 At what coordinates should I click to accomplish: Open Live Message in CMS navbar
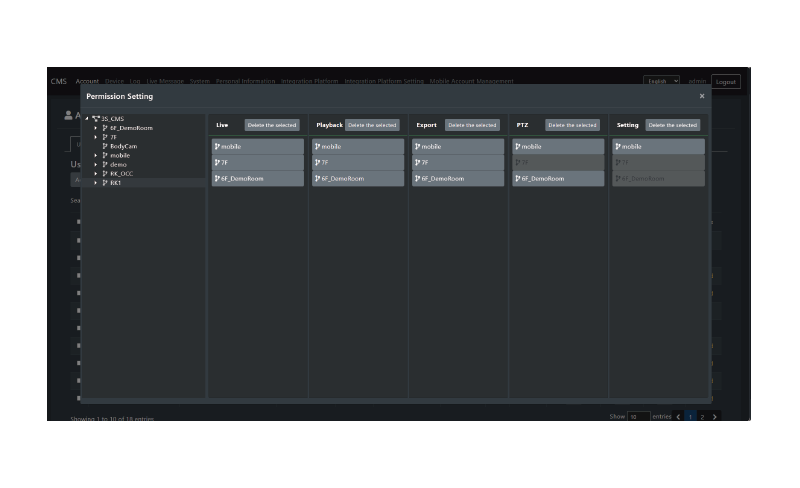pyautogui.click(x=165, y=81)
